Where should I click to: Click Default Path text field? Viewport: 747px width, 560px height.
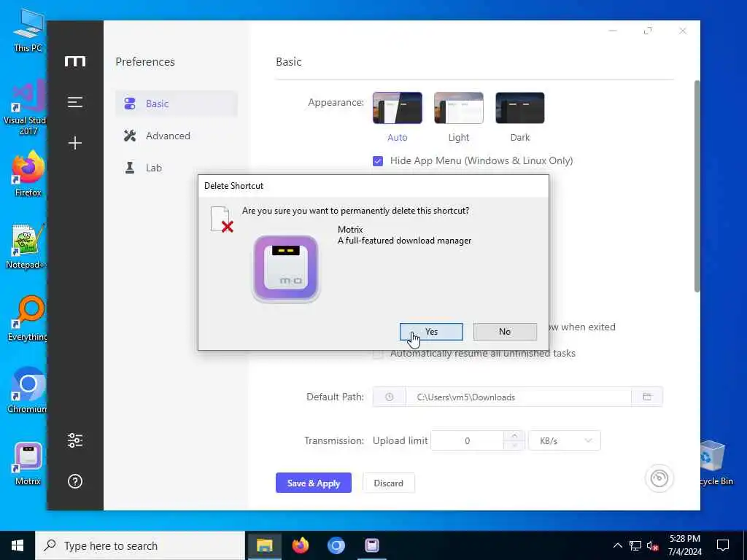[519, 397]
